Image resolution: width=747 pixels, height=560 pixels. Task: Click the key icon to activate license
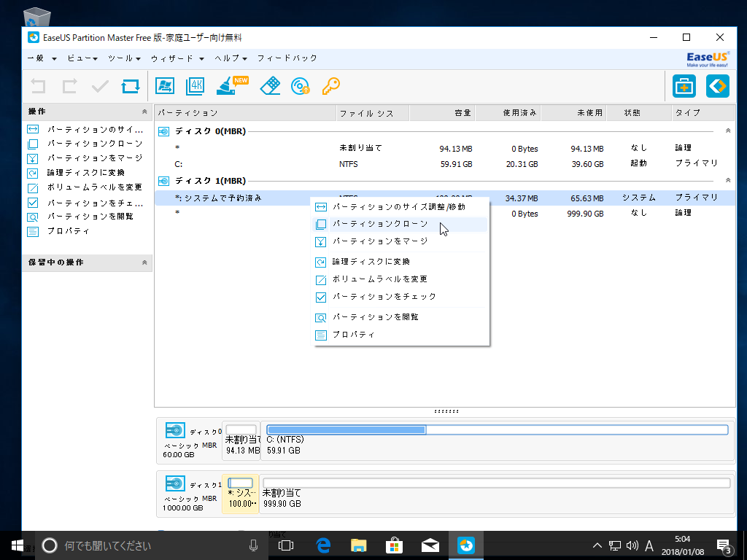(330, 86)
